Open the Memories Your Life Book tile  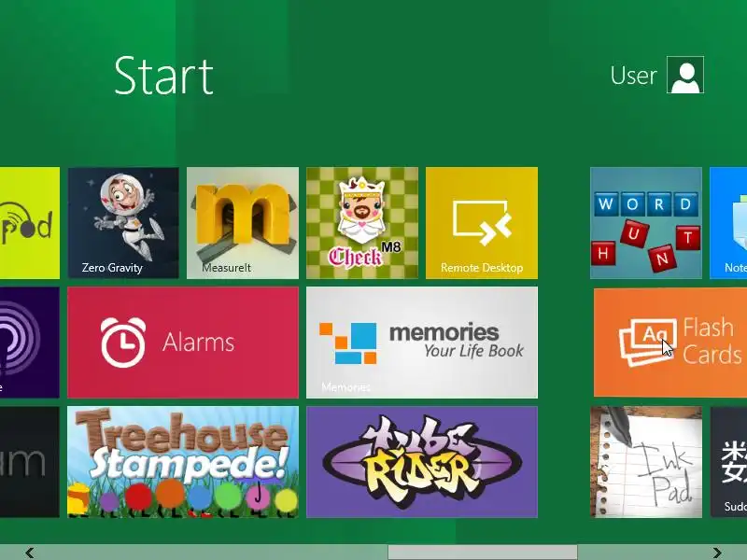pos(422,343)
